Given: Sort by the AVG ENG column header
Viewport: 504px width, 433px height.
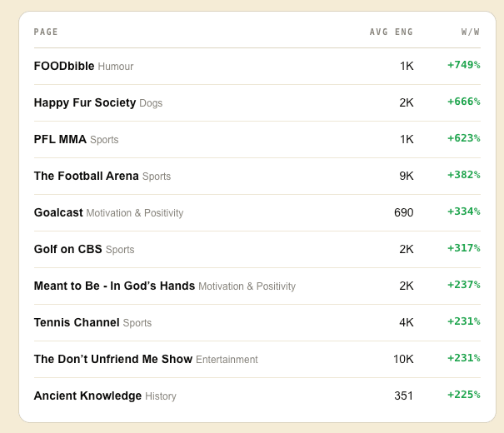Looking at the screenshot, I should click(x=392, y=32).
